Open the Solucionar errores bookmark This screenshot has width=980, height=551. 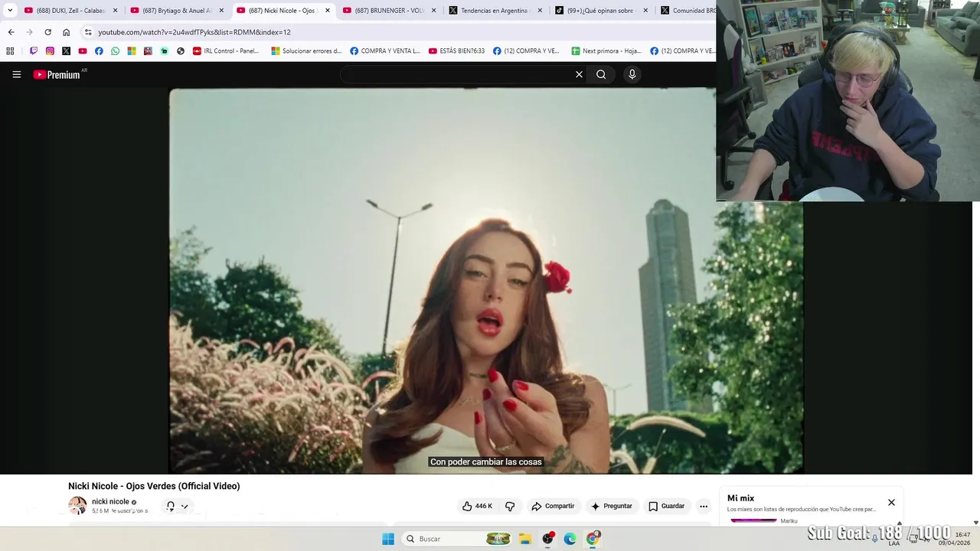point(306,51)
